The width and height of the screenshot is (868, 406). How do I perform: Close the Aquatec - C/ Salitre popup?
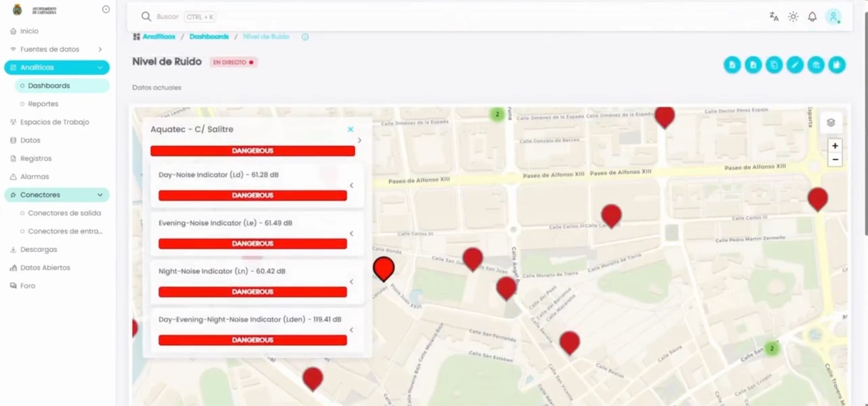350,130
